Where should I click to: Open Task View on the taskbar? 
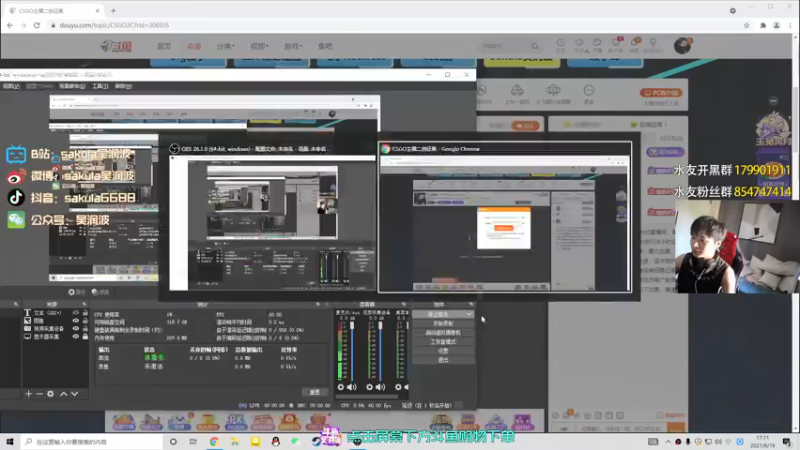(x=193, y=441)
